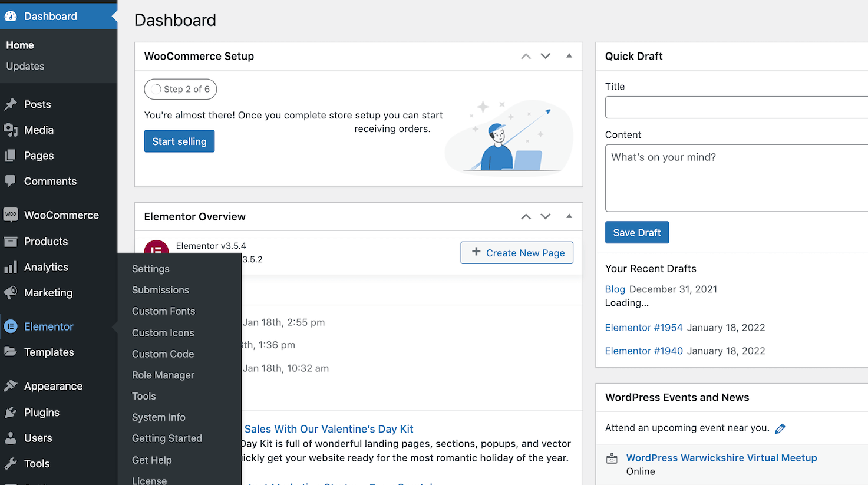Click the Pages icon in sidebar
The width and height of the screenshot is (868, 485).
click(11, 156)
